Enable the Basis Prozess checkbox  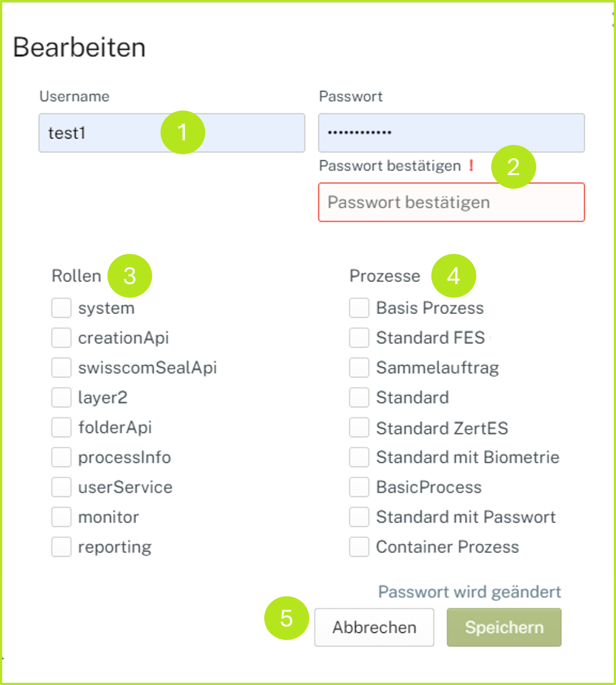click(x=359, y=308)
